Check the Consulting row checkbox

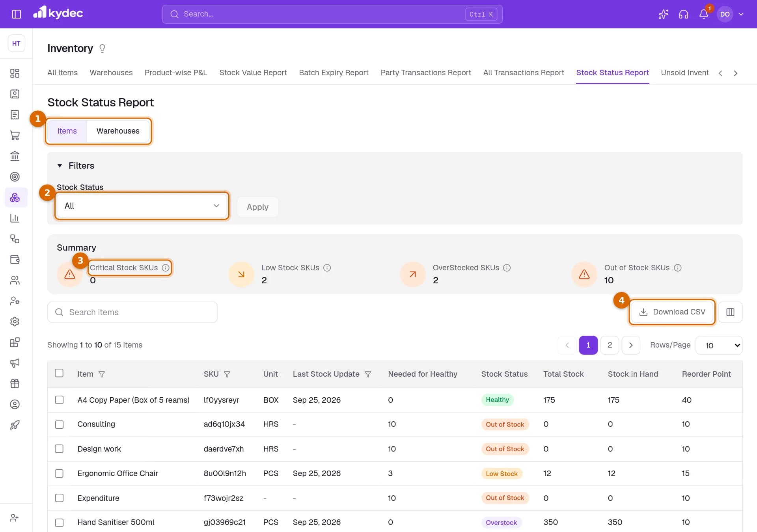(59, 424)
